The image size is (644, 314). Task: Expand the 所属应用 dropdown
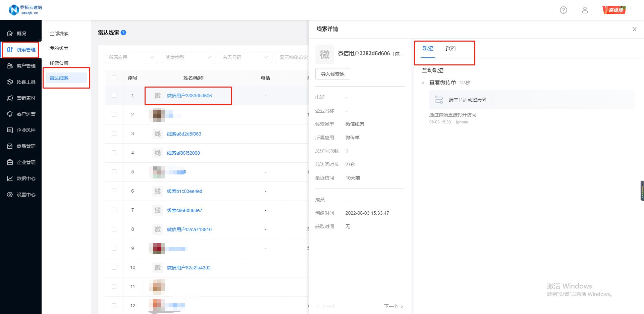point(131,57)
